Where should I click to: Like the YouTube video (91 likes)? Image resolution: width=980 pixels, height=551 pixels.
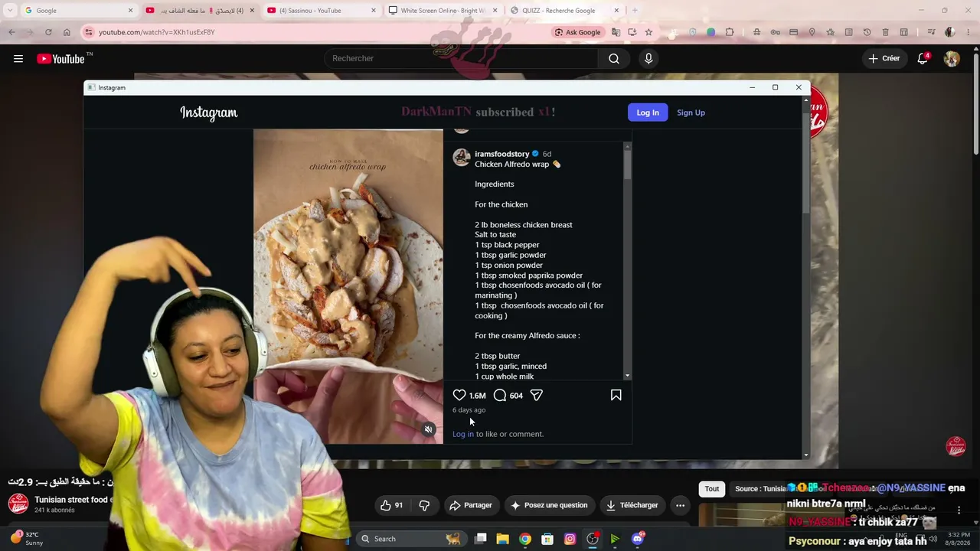point(391,505)
